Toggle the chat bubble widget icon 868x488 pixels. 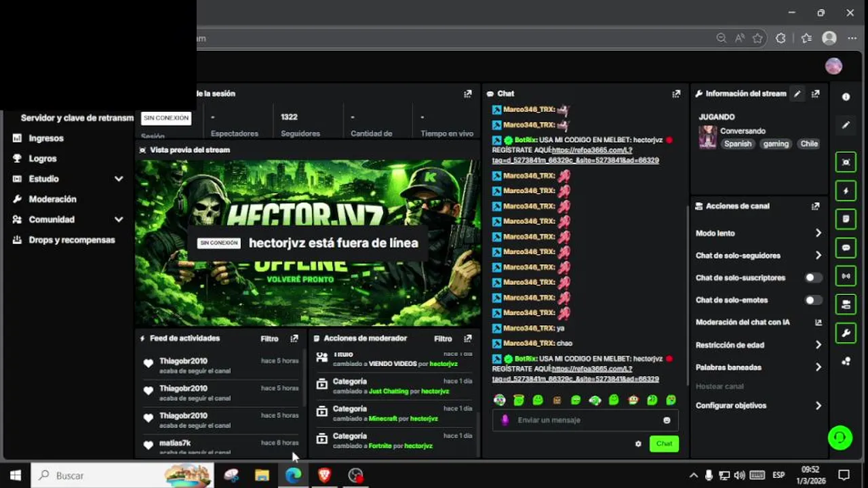pos(846,247)
